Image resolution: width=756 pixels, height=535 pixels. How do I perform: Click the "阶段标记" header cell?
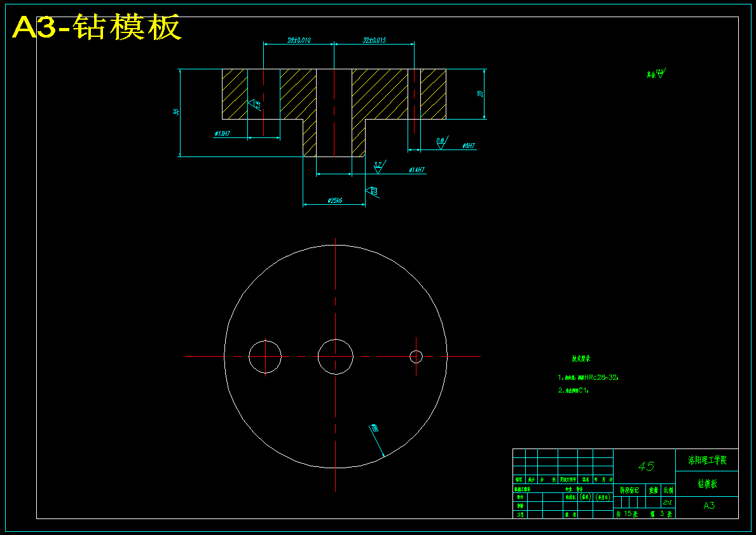click(x=629, y=490)
